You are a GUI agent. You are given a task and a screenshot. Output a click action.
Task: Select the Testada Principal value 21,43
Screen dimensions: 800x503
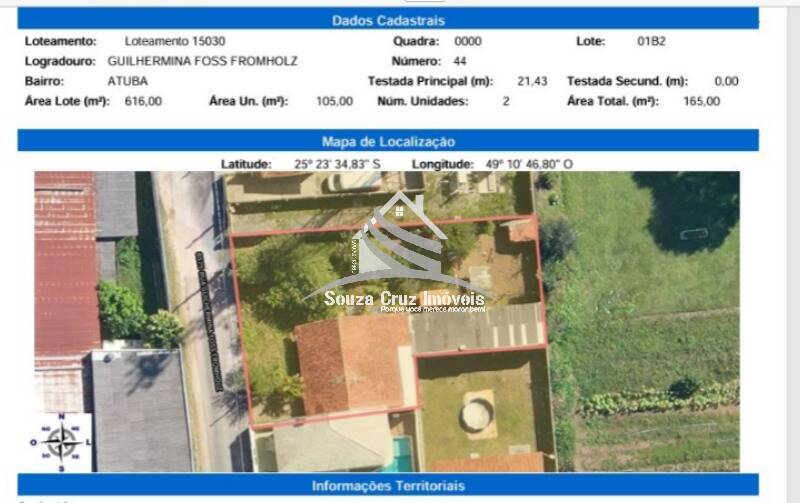coord(532,81)
